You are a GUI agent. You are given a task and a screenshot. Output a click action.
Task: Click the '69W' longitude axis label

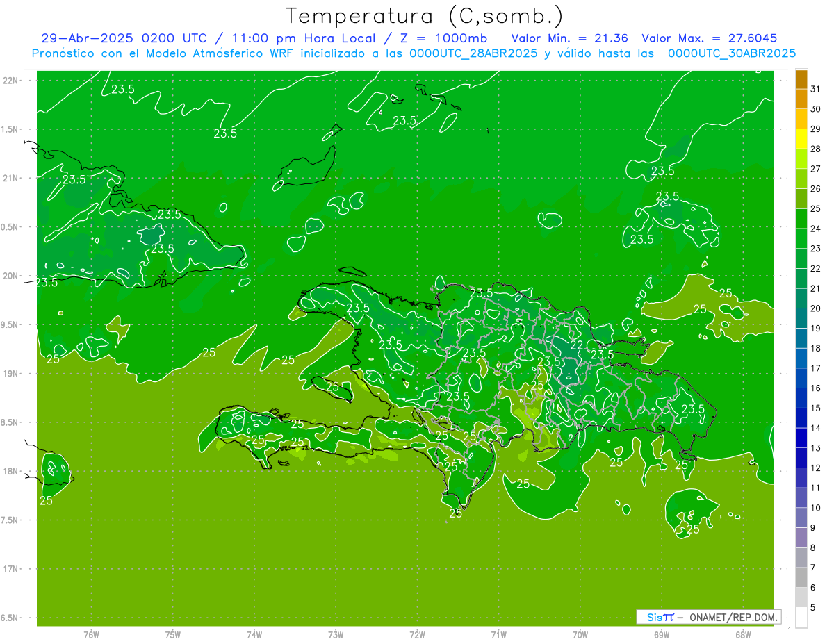point(662,634)
